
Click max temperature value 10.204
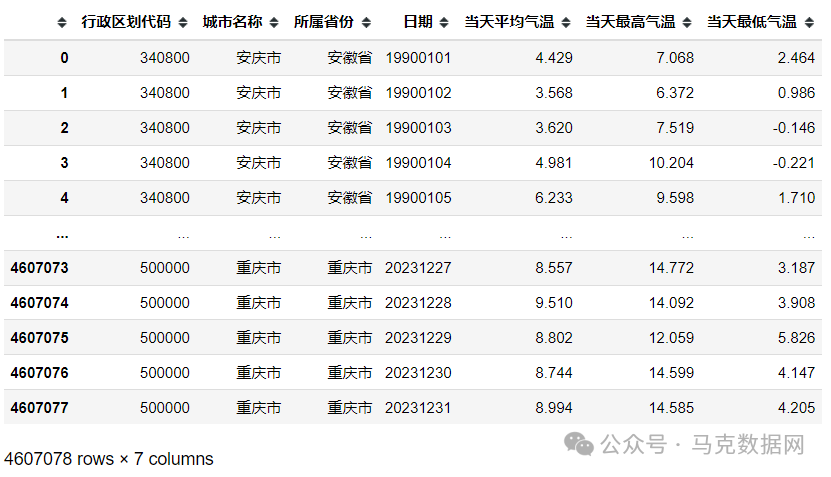click(671, 163)
